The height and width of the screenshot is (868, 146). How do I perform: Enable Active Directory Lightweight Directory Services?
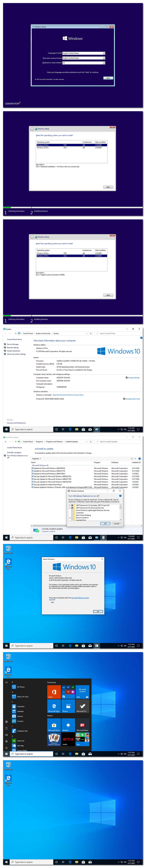tap(72, 510)
